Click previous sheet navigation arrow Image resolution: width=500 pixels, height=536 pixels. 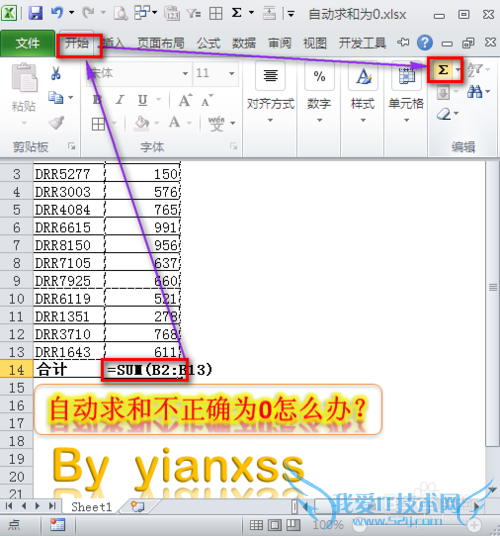pos(24,506)
